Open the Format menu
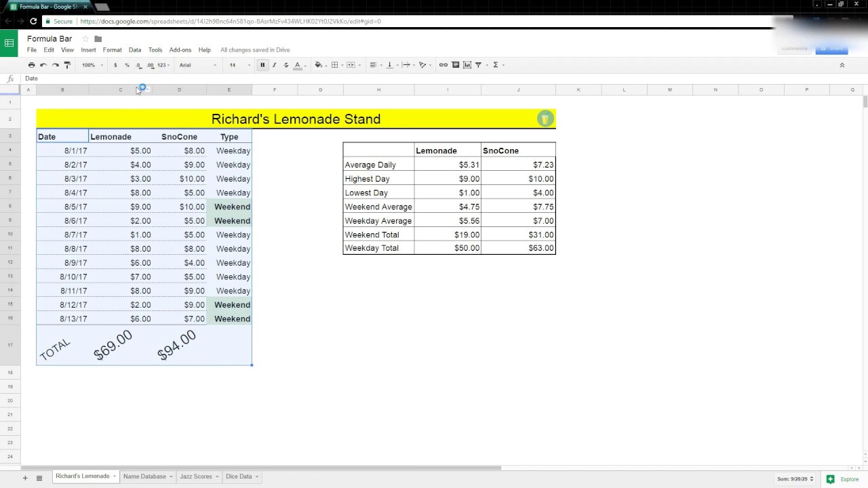Screen dimensions: 868x488 [x=113, y=50]
